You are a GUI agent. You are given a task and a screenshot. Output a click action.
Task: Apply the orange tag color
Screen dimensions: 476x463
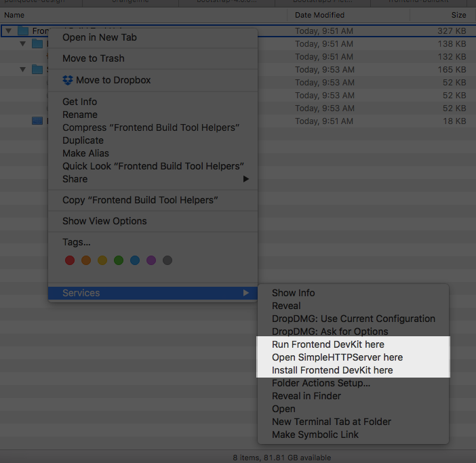click(x=86, y=260)
